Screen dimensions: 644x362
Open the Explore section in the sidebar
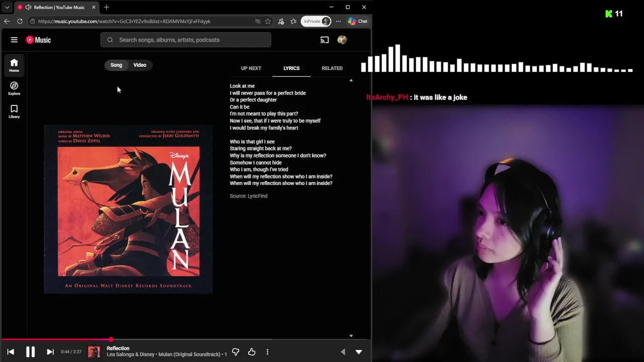tap(14, 88)
